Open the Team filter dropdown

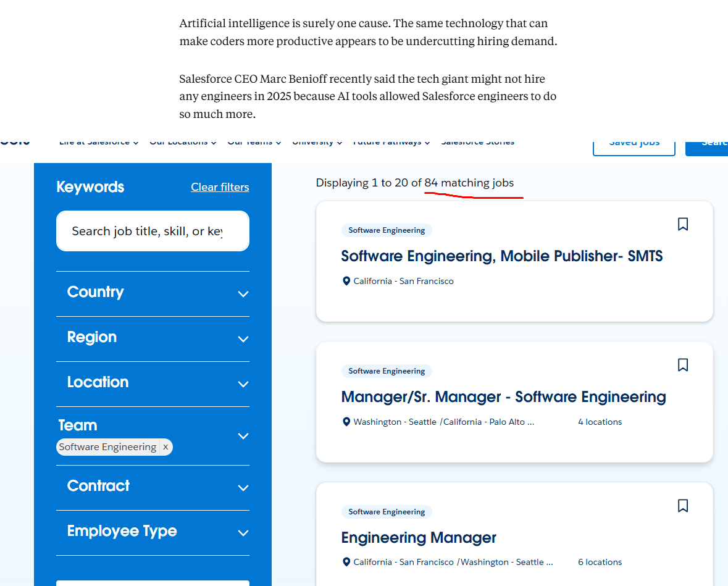click(243, 436)
